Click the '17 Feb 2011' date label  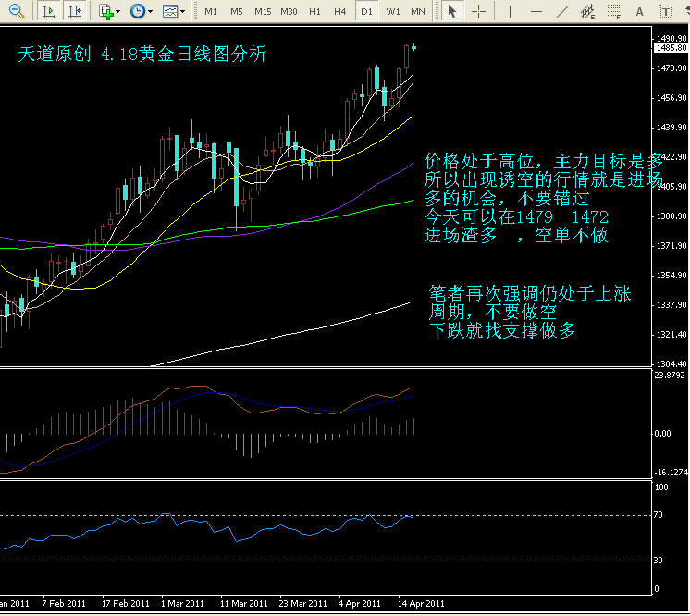(x=126, y=603)
